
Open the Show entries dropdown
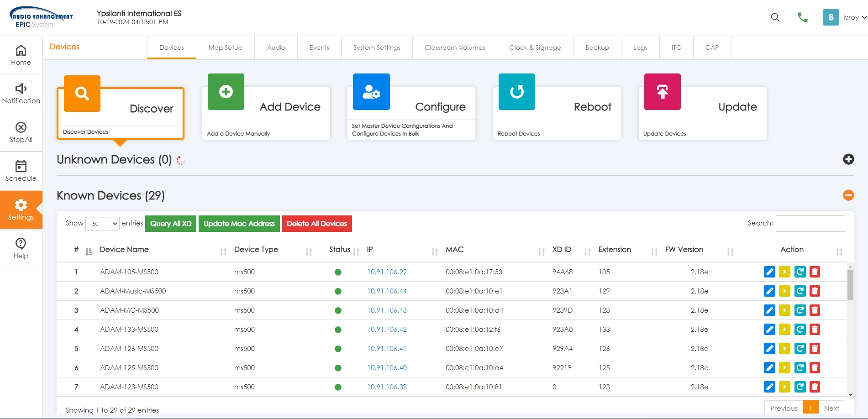pos(103,224)
